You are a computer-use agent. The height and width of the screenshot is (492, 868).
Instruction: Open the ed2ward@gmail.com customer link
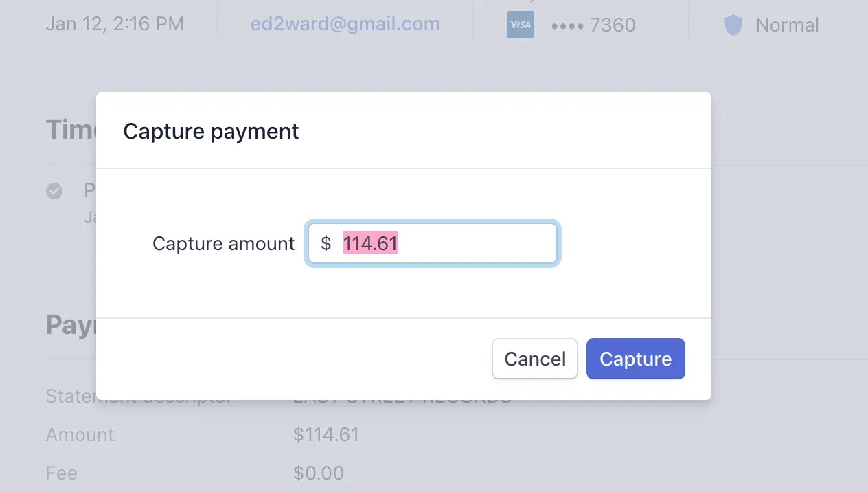click(x=345, y=24)
